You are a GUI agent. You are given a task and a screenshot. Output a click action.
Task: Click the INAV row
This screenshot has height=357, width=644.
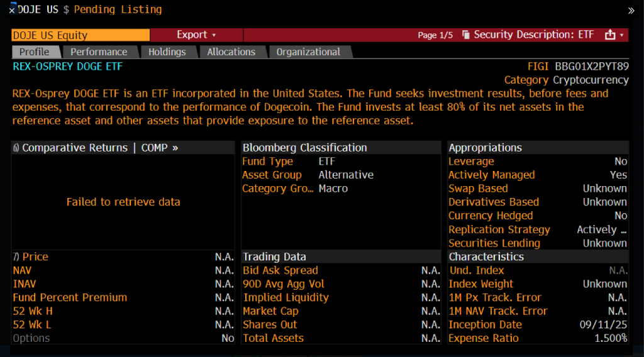(123, 284)
